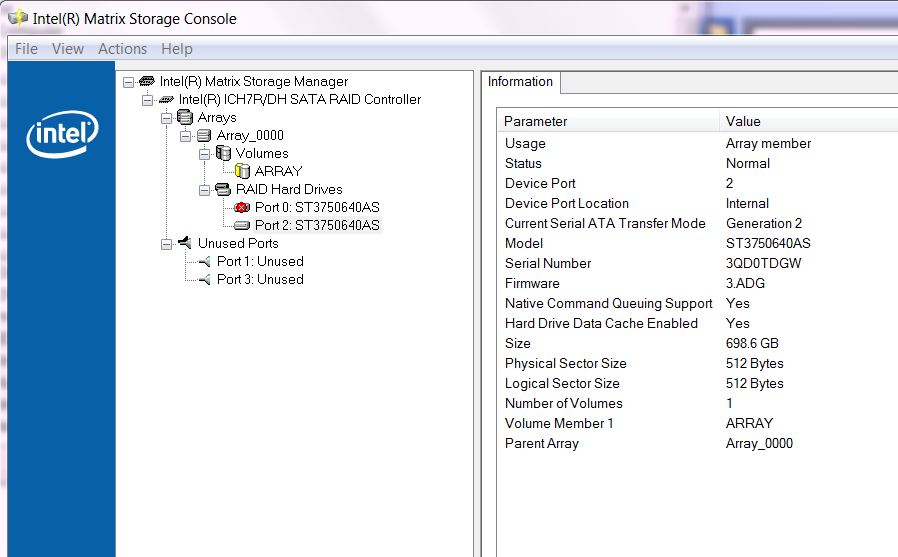
Task: Click the Model value ST3750640AS in table
Action: [768, 244]
